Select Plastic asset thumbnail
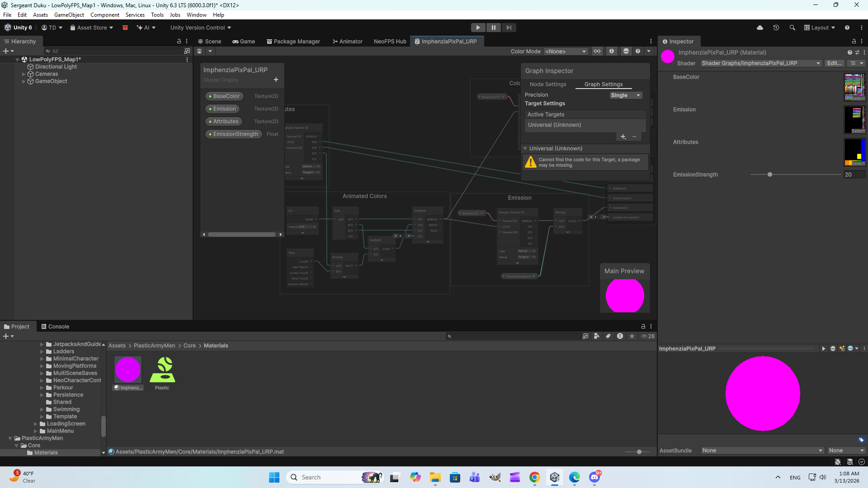Image resolution: width=868 pixels, height=488 pixels. pyautogui.click(x=162, y=370)
